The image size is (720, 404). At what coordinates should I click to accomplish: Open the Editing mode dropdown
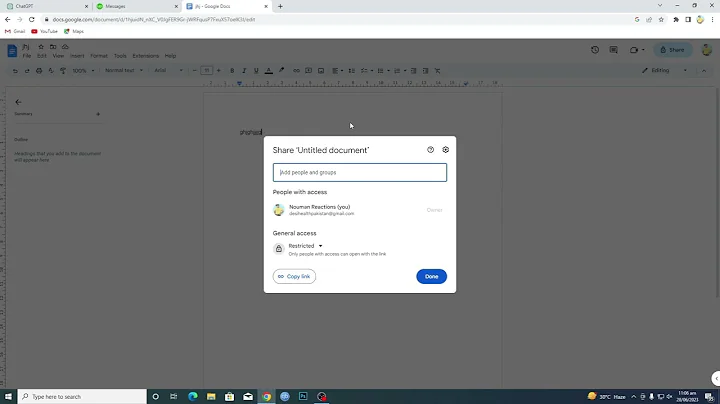664,71
